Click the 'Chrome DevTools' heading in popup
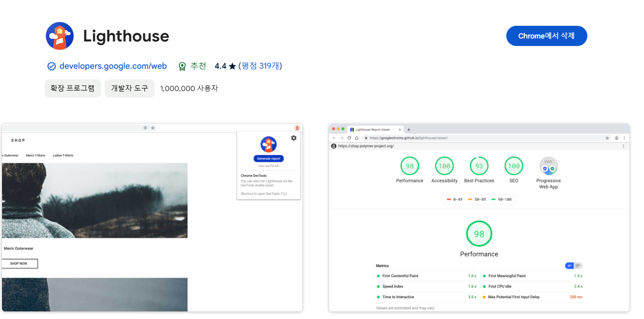Image resolution: width=644 pixels, height=319 pixels. (x=254, y=176)
